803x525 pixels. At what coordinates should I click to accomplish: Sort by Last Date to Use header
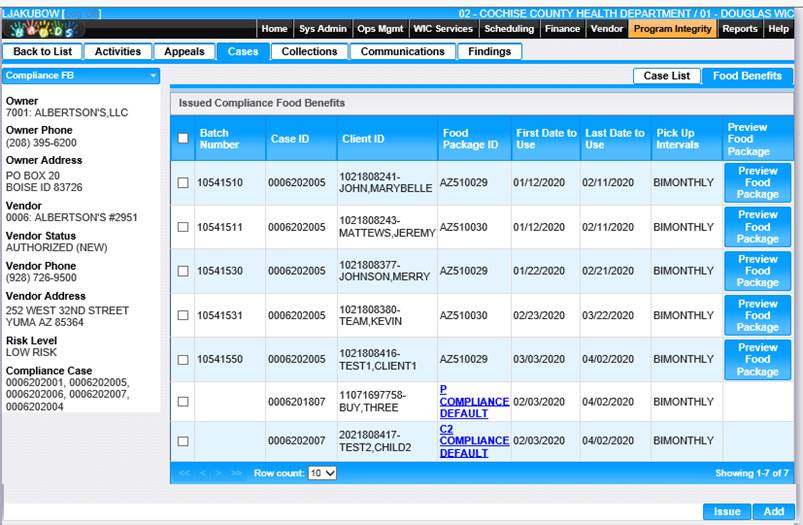(x=615, y=139)
